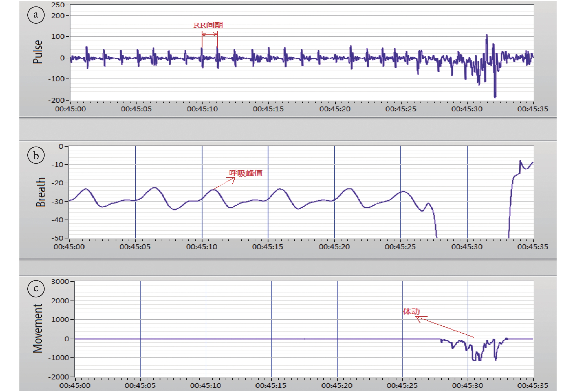
Task: Click 00:45:05 on the Pulse time axis
Action: [x=136, y=109]
